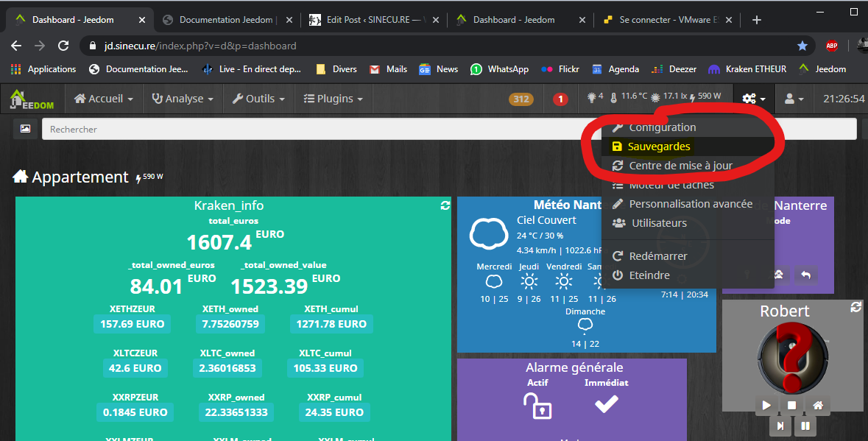This screenshot has width=868, height=441.
Task: Open the user account dropdown
Action: [x=794, y=99]
